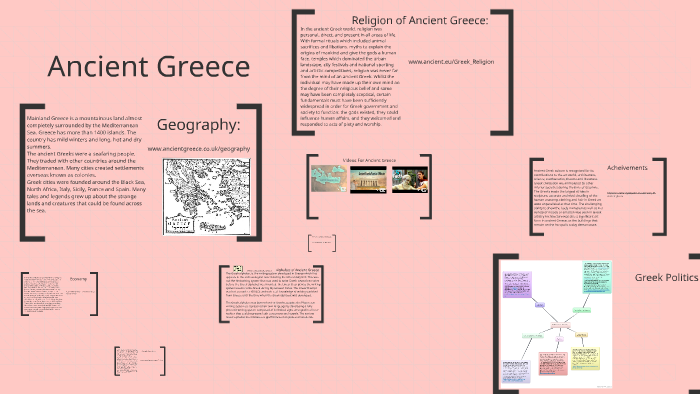The image size is (700, 394).
Task: Play the statue and presenter video thumbnail
Action: (x=410, y=179)
